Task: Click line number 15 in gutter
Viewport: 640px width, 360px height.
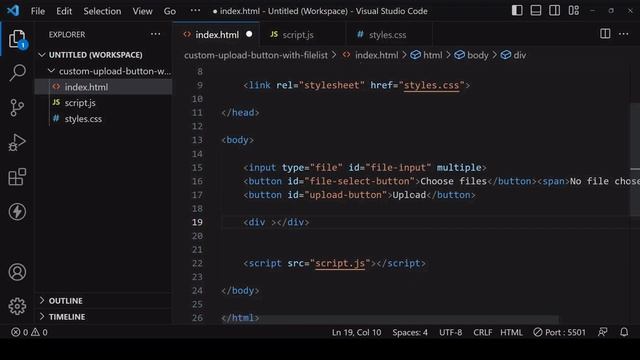Action: (x=197, y=167)
